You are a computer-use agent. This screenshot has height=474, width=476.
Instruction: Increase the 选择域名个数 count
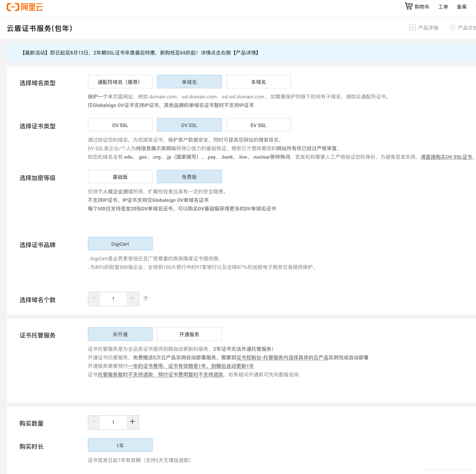(x=133, y=299)
